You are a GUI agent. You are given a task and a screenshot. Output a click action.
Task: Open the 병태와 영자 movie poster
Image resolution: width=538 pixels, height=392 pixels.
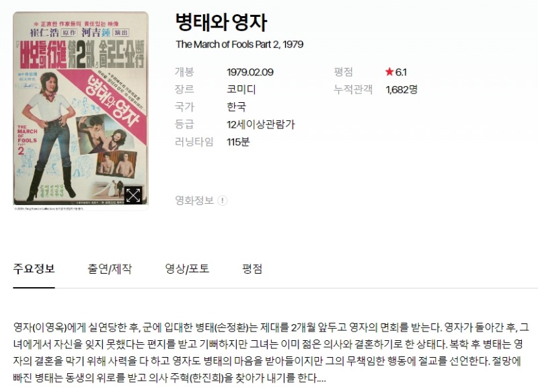(x=81, y=111)
